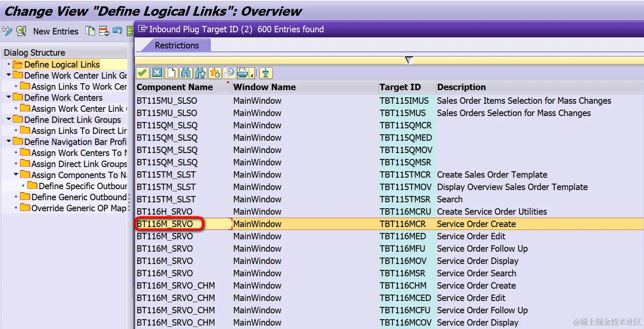This screenshot has width=644, height=329.
Task: Select Sales Orders Selection for Mass Changes text
Action: [514, 113]
